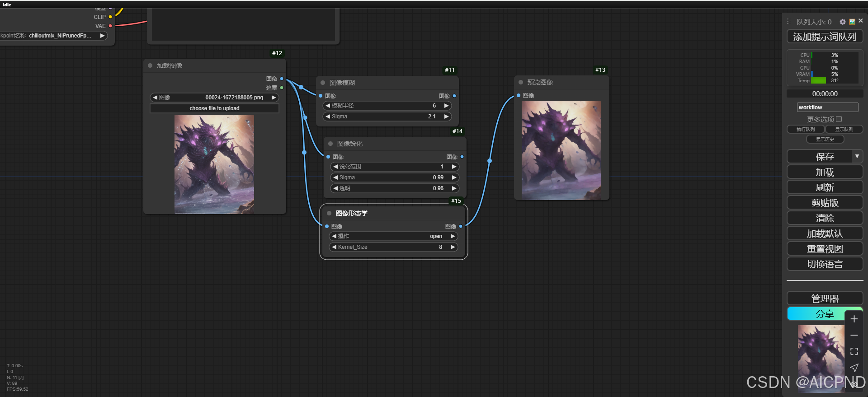The height and width of the screenshot is (397, 868).
Task: Enable the 更多选项 checkbox
Action: coord(839,119)
